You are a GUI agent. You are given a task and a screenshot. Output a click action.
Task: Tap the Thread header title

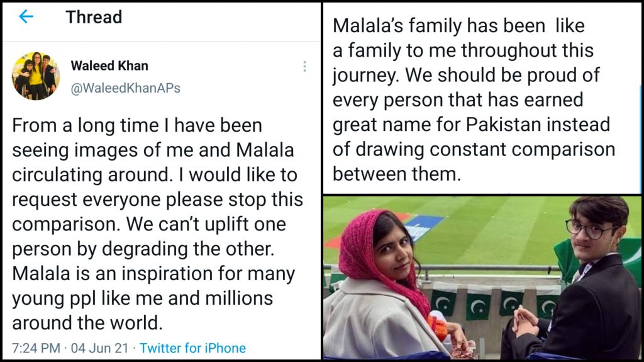pos(94,17)
